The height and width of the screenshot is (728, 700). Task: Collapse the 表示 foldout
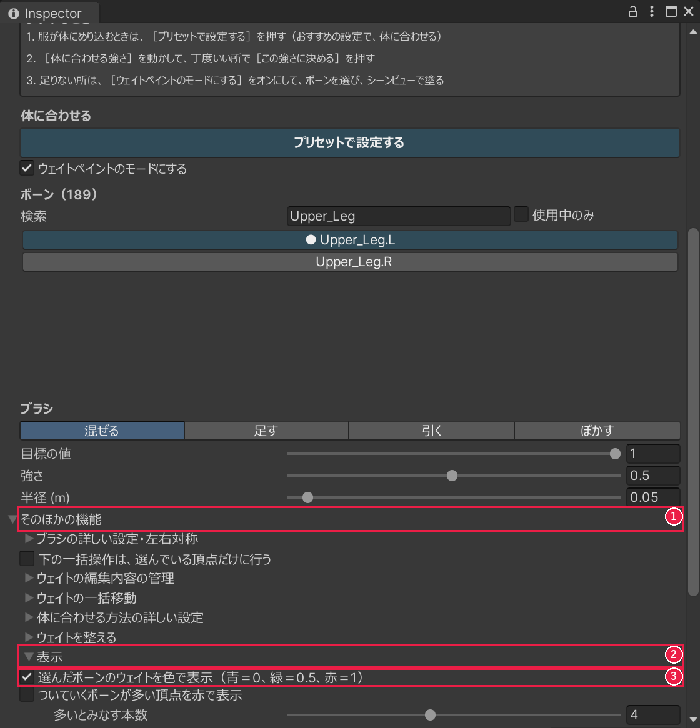29,657
